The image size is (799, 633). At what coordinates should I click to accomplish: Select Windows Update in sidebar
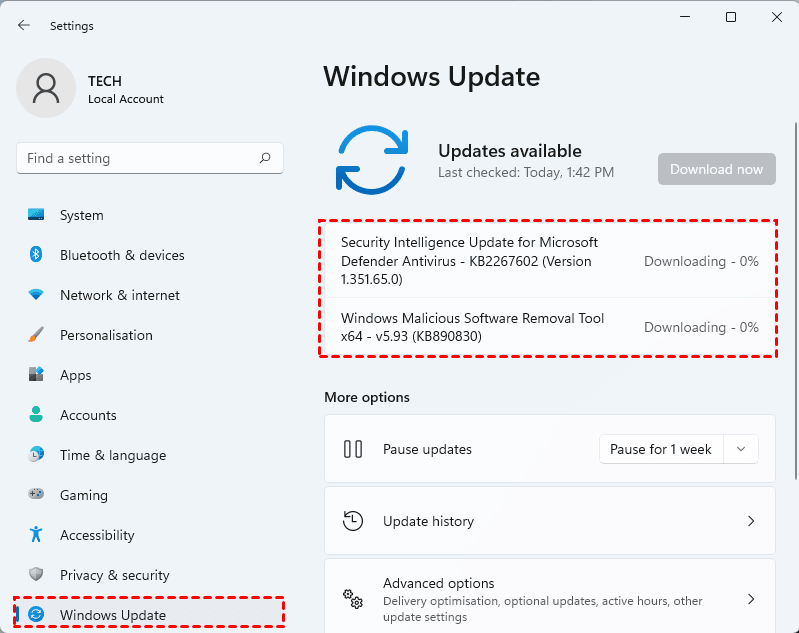click(x=149, y=615)
